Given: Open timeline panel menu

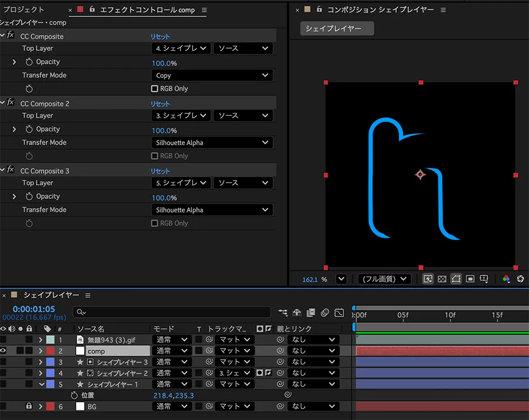Looking at the screenshot, I should pyautogui.click(x=88, y=295).
